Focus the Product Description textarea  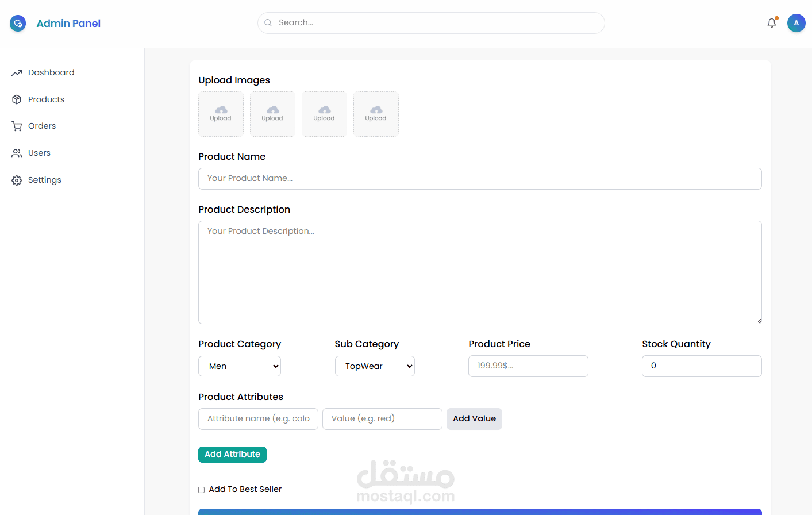[x=480, y=272]
